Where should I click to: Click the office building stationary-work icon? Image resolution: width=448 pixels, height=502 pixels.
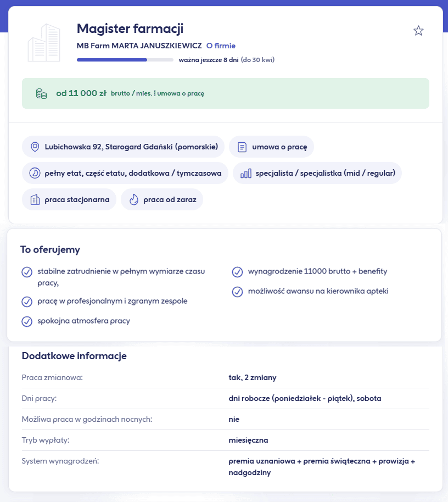coord(35,199)
